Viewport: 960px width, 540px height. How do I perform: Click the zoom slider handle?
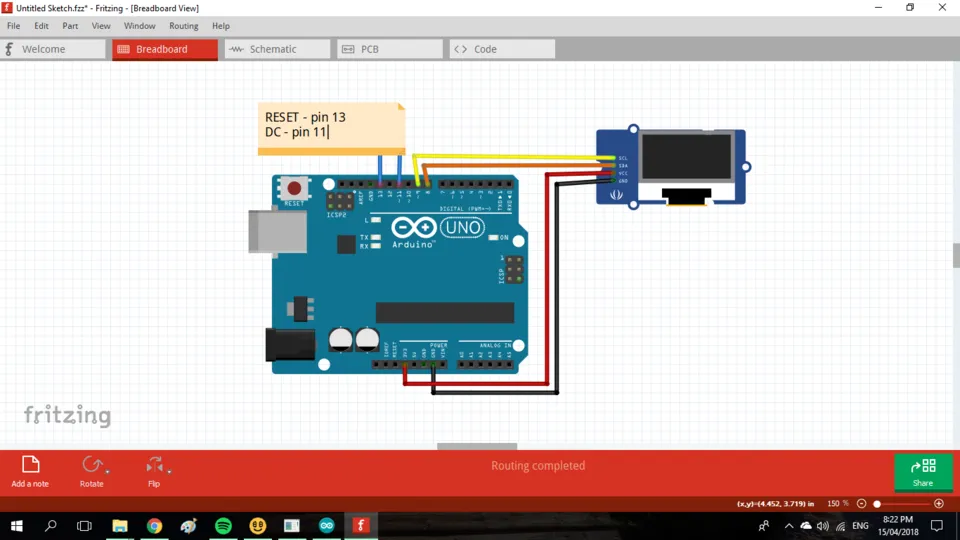click(x=877, y=504)
